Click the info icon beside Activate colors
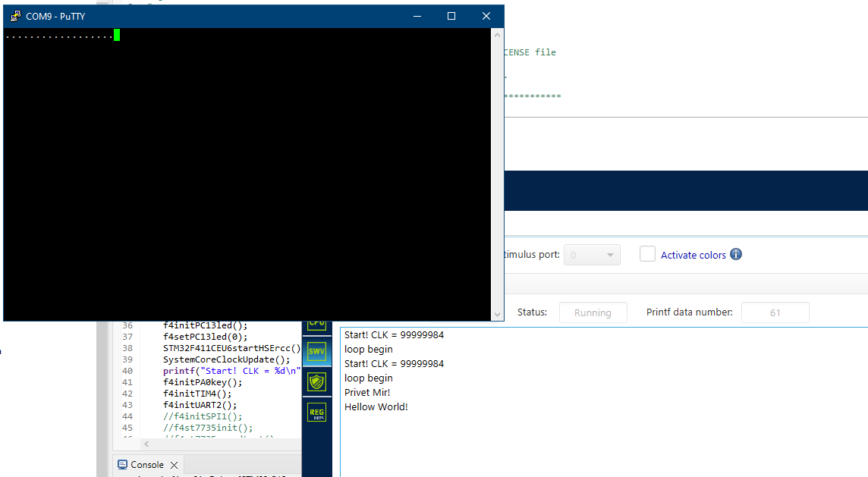The width and height of the screenshot is (868, 477). click(736, 255)
